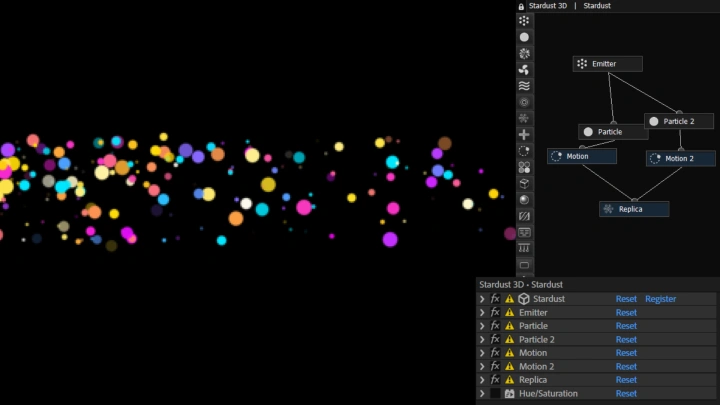Expand the Hue/Saturation effect properties
The image size is (720, 405).
[x=482, y=394]
